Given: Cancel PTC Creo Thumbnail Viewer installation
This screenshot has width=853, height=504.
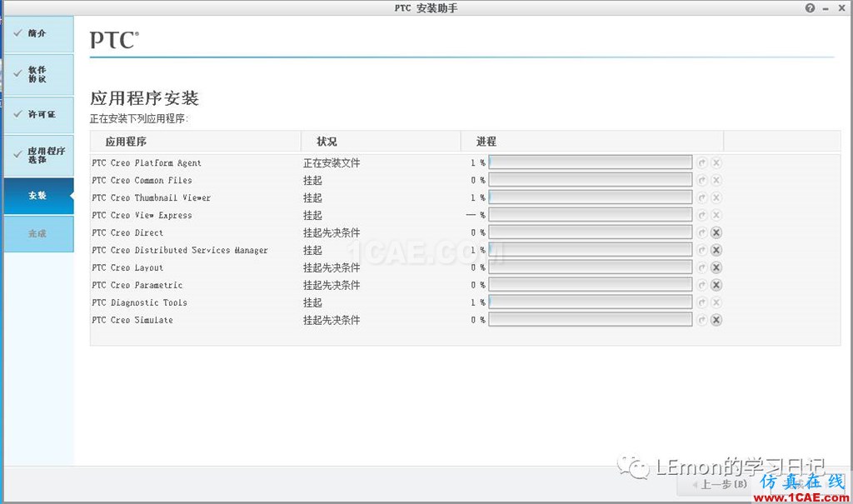Looking at the screenshot, I should 716,197.
